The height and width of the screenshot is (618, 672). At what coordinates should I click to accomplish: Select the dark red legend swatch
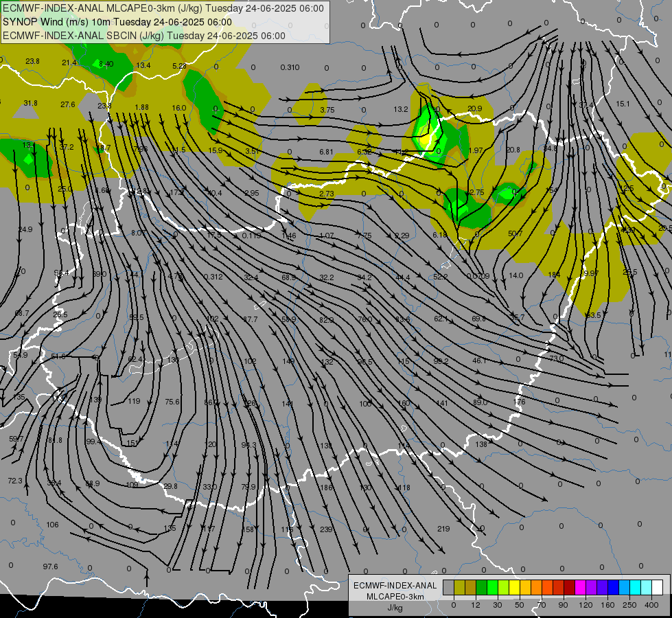click(569, 588)
